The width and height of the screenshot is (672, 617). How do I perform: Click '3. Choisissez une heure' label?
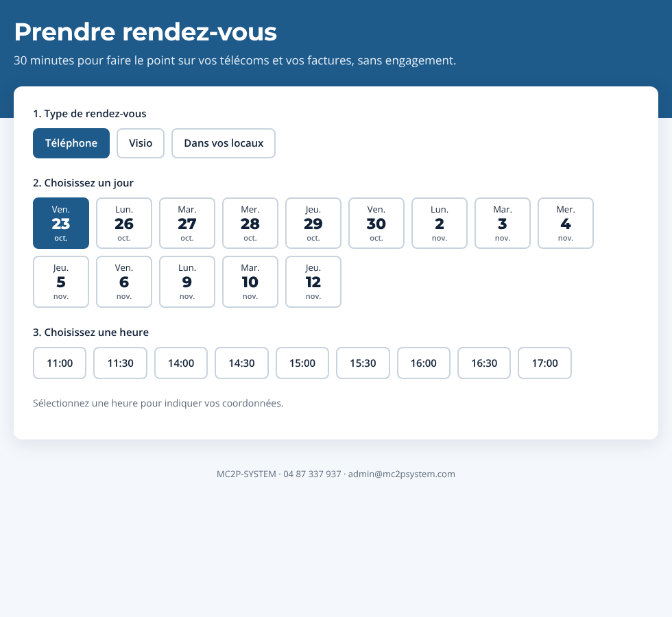click(91, 332)
